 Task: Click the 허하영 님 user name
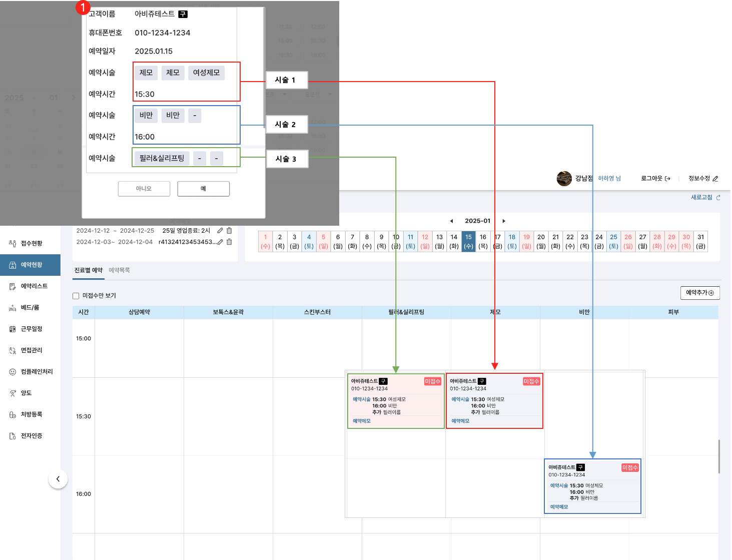click(609, 178)
